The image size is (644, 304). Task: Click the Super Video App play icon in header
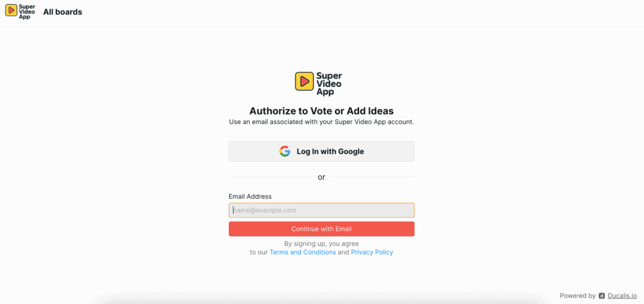click(x=11, y=11)
